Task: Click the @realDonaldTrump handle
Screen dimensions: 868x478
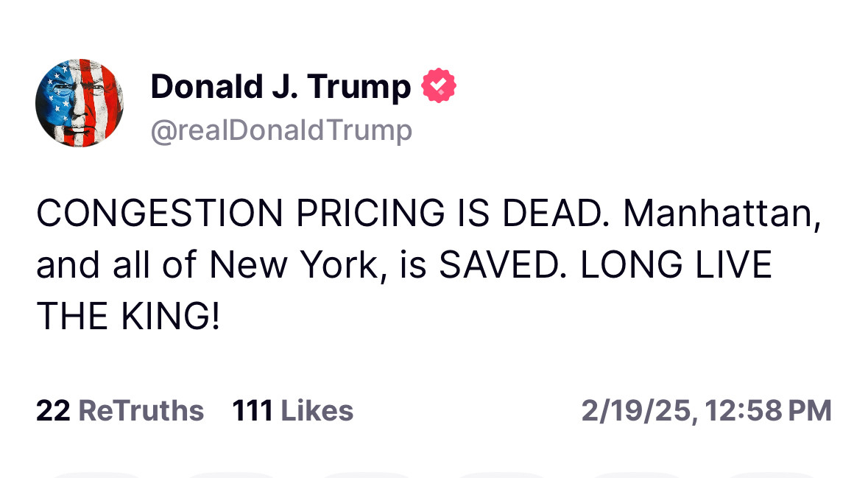Action: point(281,130)
